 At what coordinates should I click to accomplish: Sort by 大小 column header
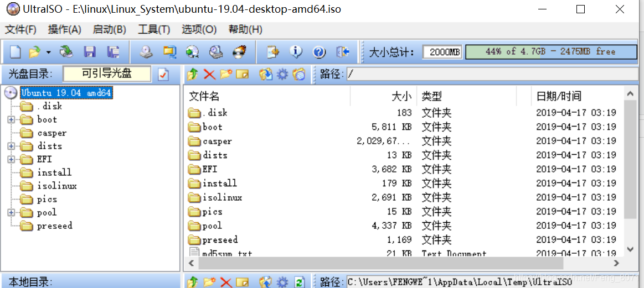coord(384,96)
